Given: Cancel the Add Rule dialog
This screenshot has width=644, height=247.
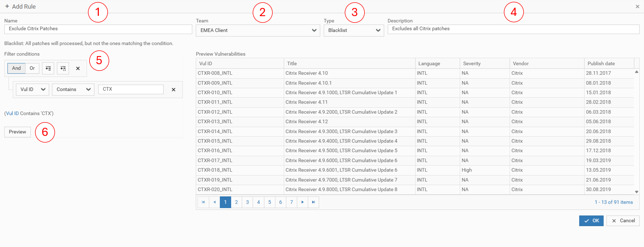Looking at the screenshot, I should coord(623,221).
